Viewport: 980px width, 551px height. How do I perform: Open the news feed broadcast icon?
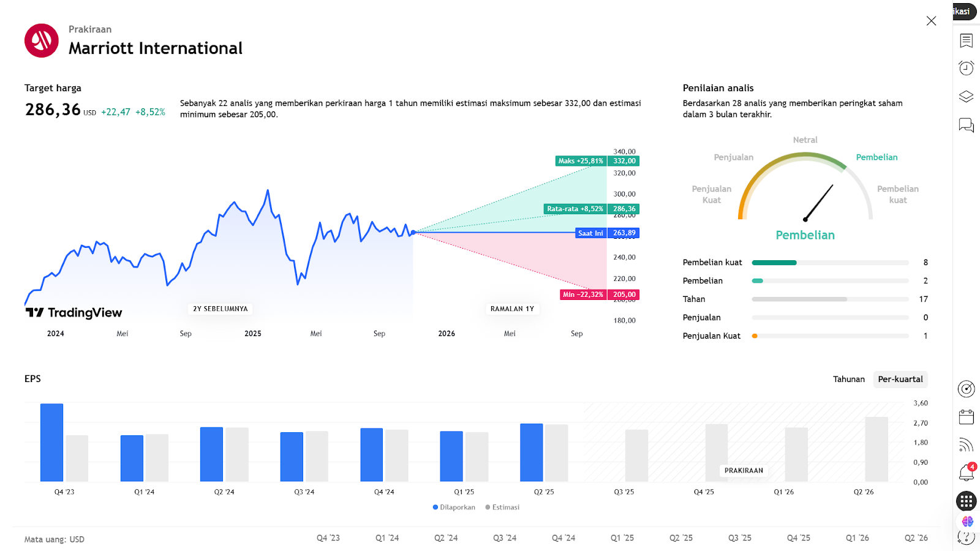tap(966, 445)
